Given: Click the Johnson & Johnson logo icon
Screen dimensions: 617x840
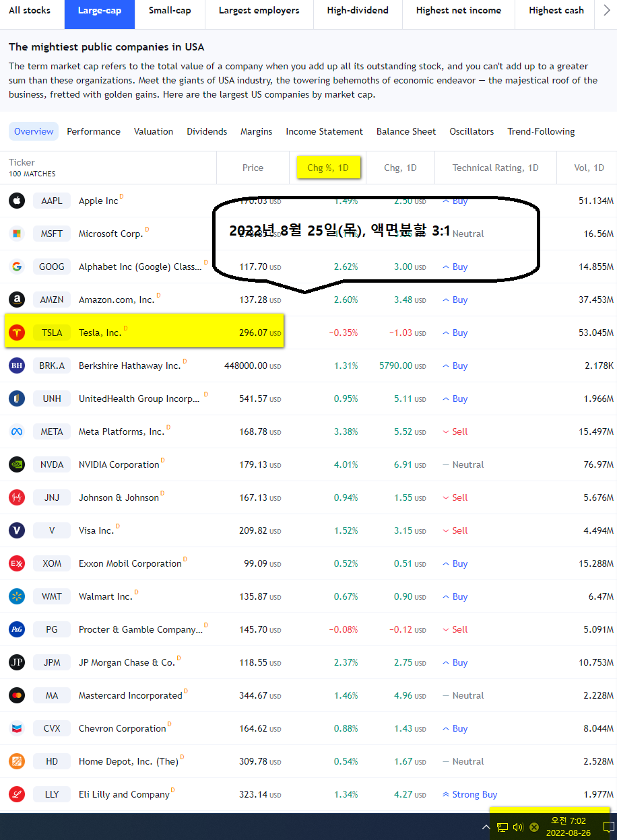Looking at the screenshot, I should (17, 497).
